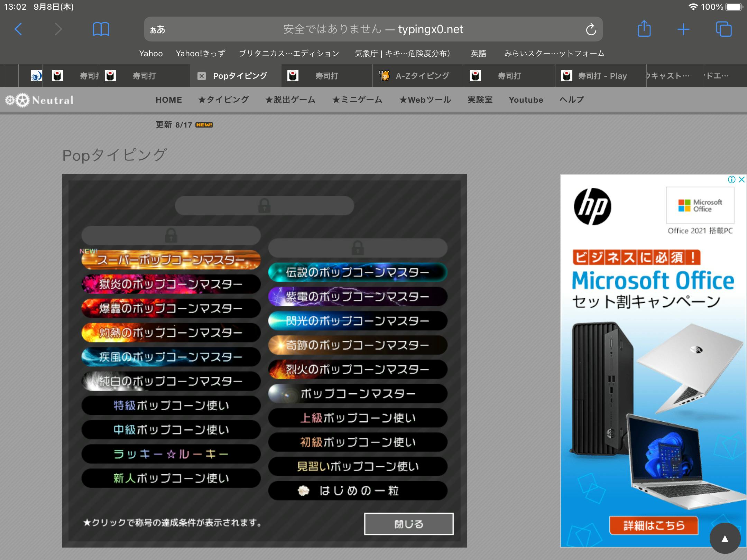Tap the scroll-to-top arrow button

click(x=725, y=539)
